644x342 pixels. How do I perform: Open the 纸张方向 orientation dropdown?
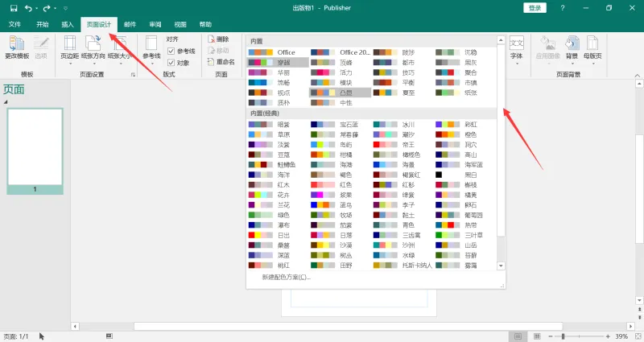(x=93, y=50)
